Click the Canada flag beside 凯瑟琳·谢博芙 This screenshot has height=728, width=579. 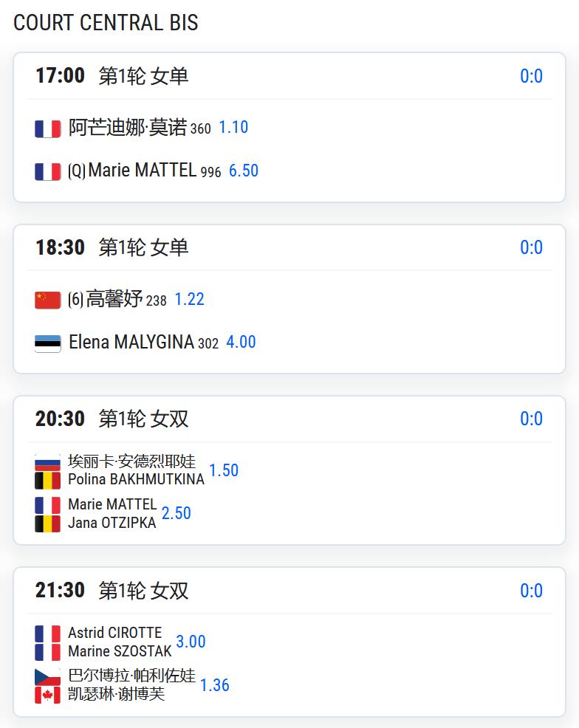tap(48, 695)
